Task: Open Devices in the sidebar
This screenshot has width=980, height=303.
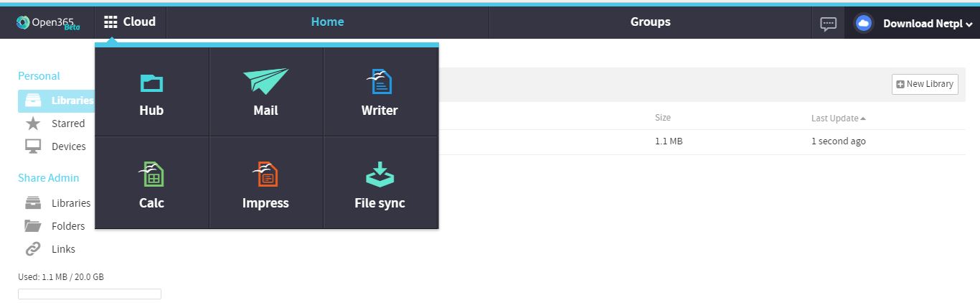Action: pos(69,146)
